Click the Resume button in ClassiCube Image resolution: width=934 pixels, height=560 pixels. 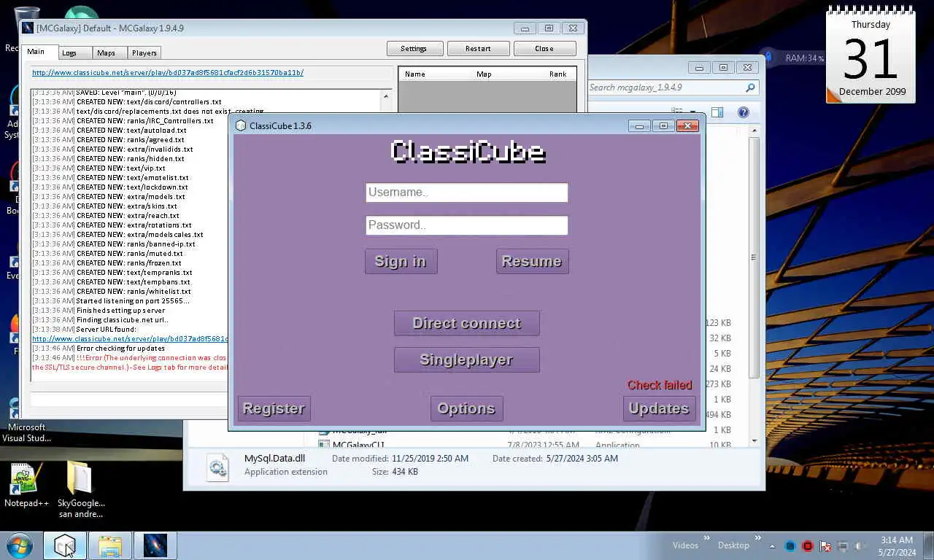click(x=532, y=261)
